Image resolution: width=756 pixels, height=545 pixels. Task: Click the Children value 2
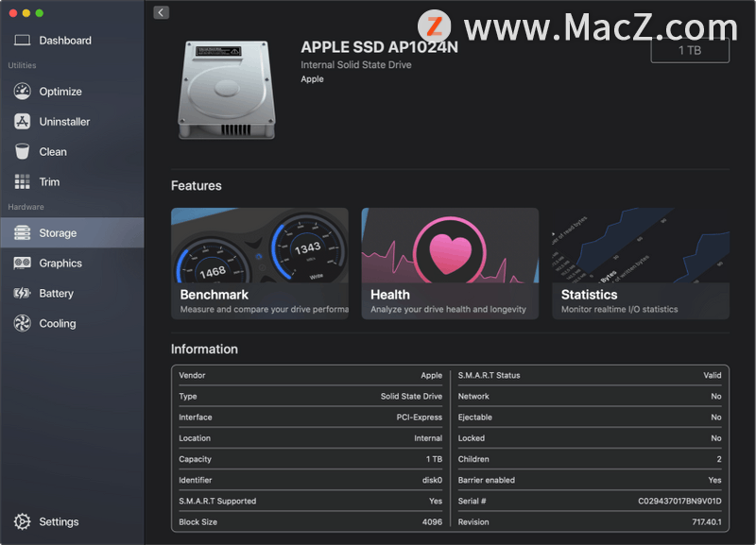coord(719,459)
